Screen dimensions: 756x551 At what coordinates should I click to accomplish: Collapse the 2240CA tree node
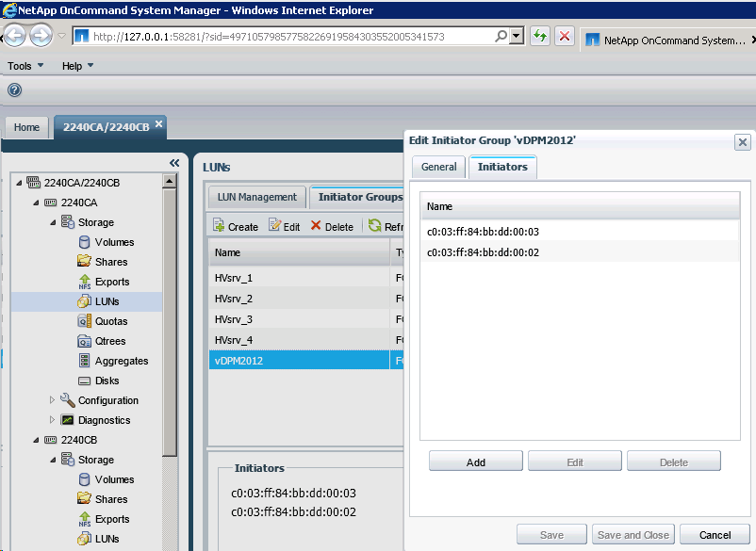coord(36,203)
